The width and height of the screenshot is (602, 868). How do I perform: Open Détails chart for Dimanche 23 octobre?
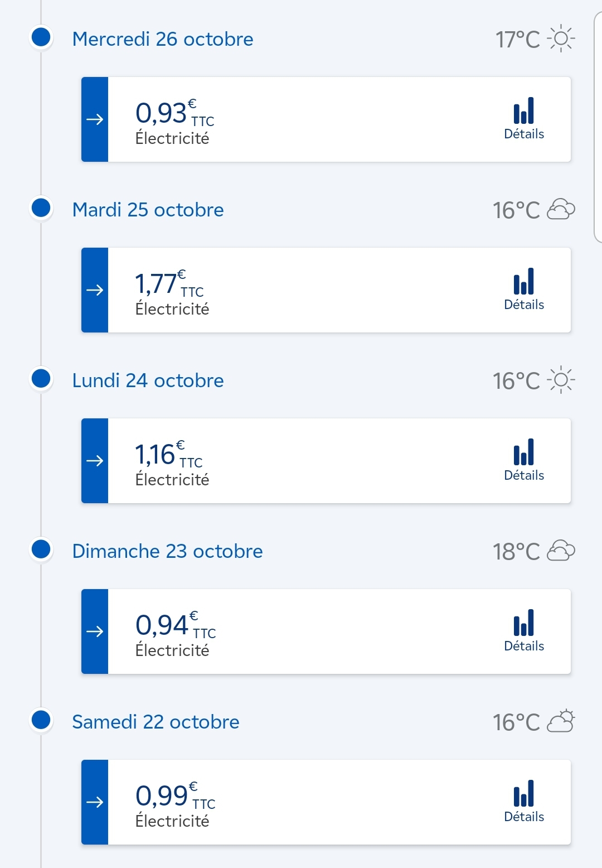pos(523,631)
